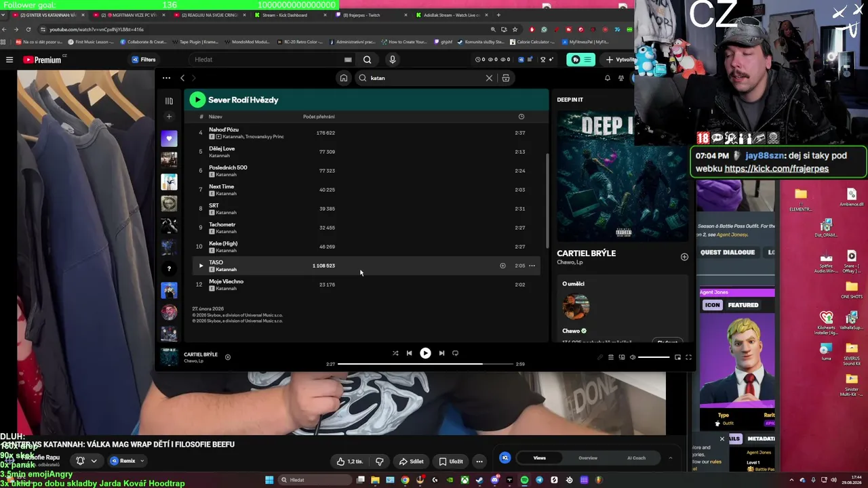
Task: Seek on the Spotify playback progress bar
Action: tap(425, 364)
